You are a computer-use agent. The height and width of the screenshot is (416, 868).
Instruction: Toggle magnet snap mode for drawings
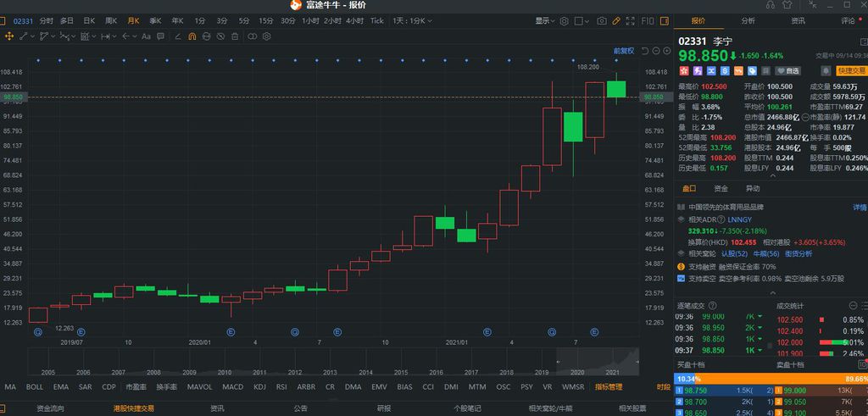pyautogui.click(x=192, y=36)
